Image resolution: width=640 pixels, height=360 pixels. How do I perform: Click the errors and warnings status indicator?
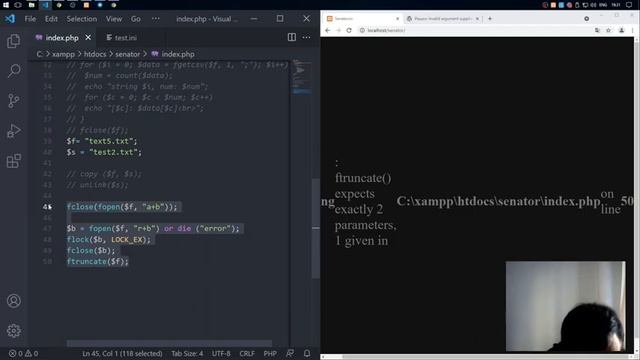pyautogui.click(x=23, y=353)
